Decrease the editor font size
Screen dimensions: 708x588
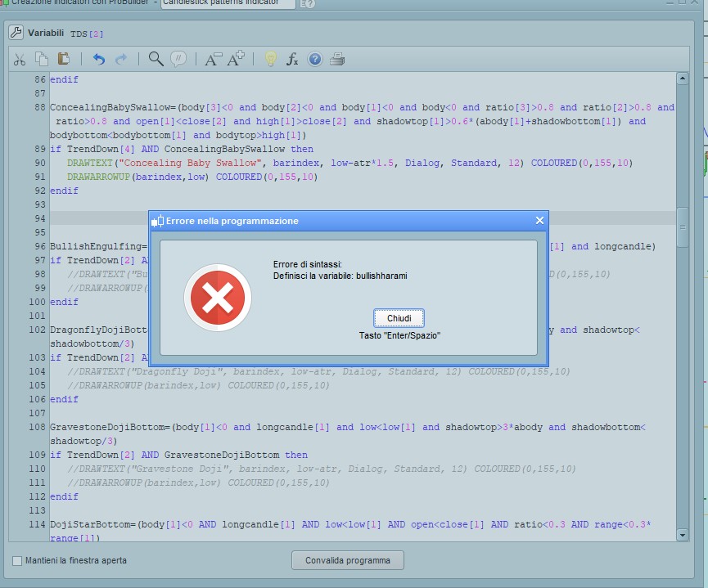tap(213, 59)
